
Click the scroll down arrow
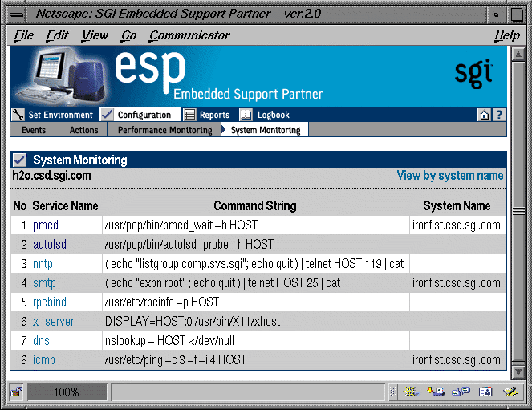click(518, 373)
